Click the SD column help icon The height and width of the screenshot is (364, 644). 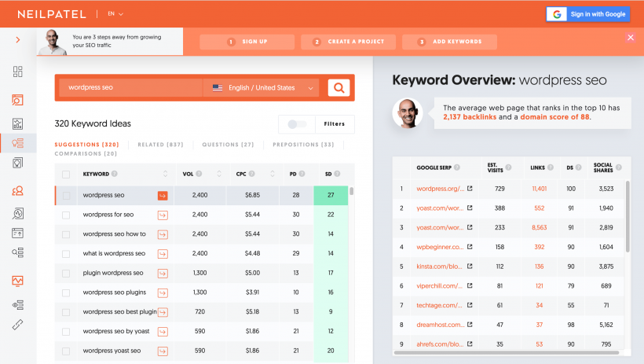click(337, 174)
